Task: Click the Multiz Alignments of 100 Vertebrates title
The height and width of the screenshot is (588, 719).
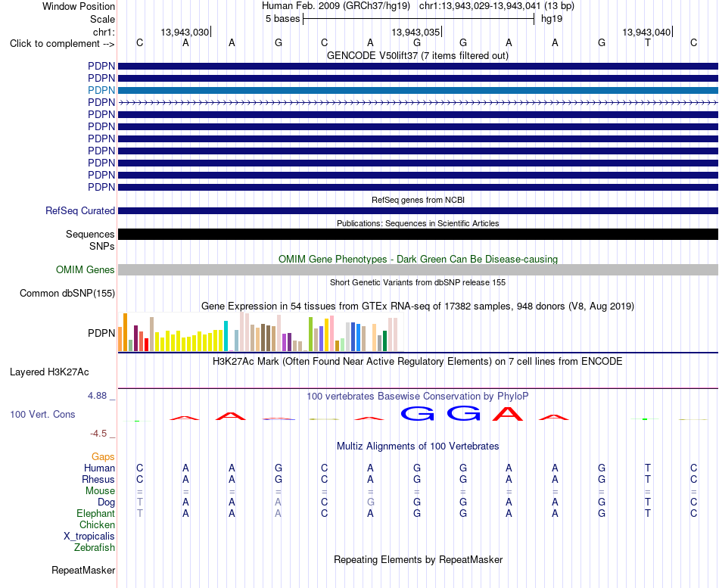Action: [x=418, y=446]
